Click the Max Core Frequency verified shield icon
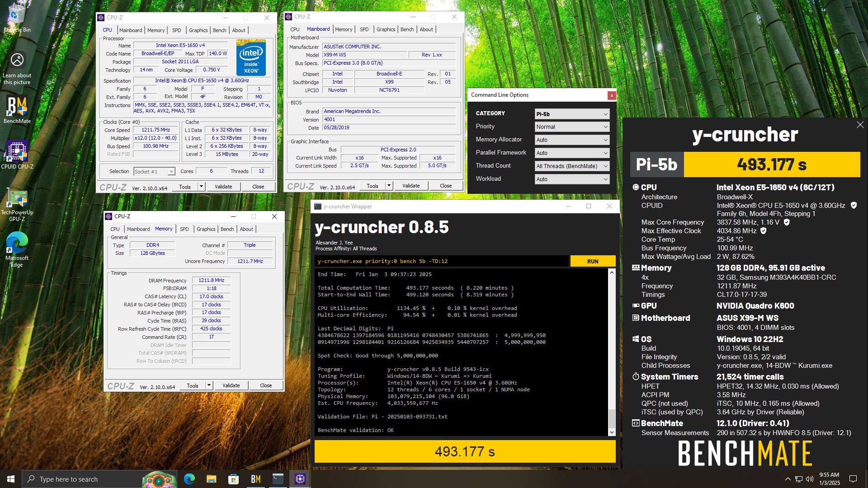This screenshot has width=868, height=488. 787,222
